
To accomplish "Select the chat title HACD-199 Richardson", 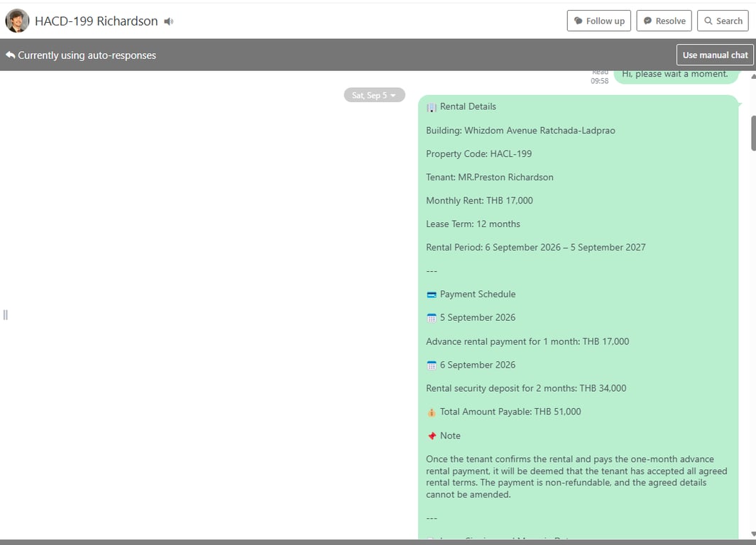I will (97, 21).
